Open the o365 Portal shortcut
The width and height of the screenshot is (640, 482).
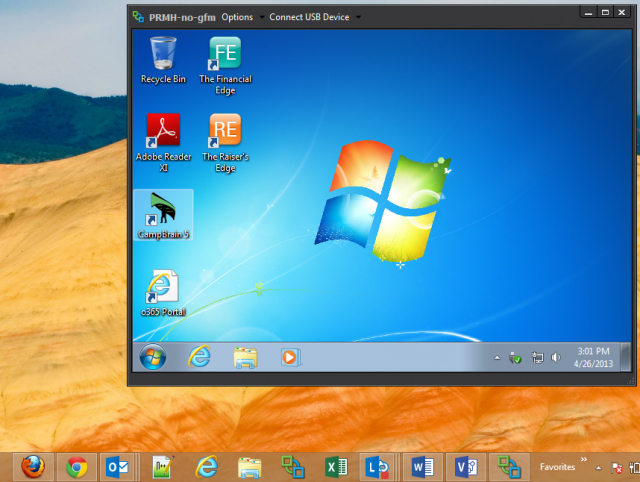(x=163, y=293)
